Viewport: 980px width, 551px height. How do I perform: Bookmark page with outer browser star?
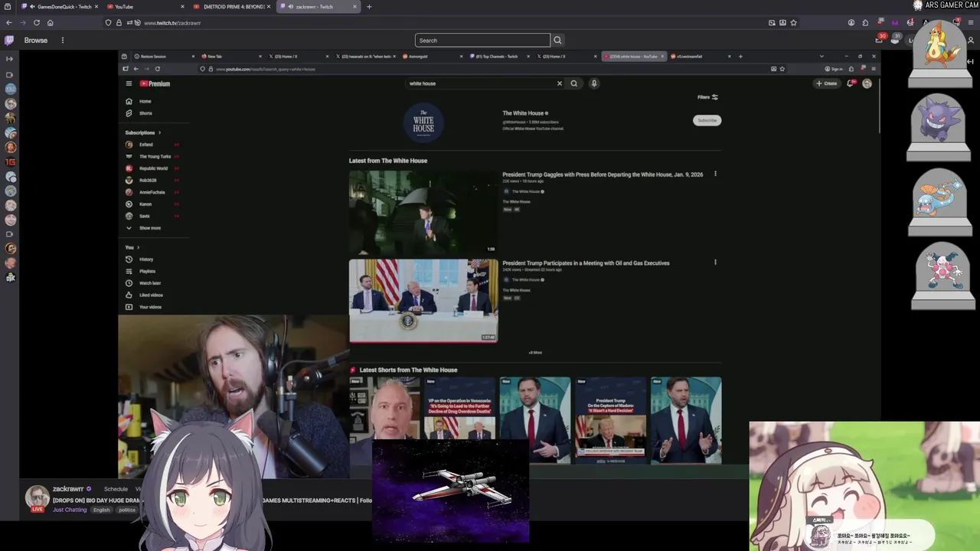[793, 23]
